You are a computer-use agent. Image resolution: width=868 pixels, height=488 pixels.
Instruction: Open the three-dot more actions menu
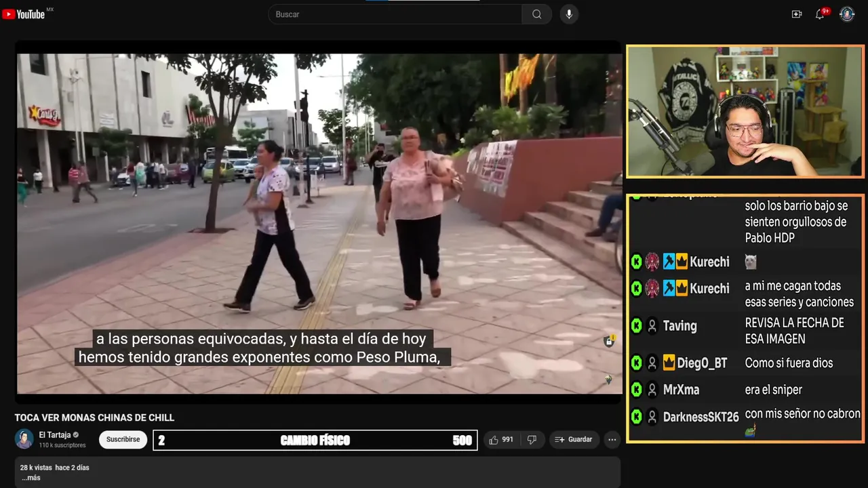pyautogui.click(x=612, y=440)
